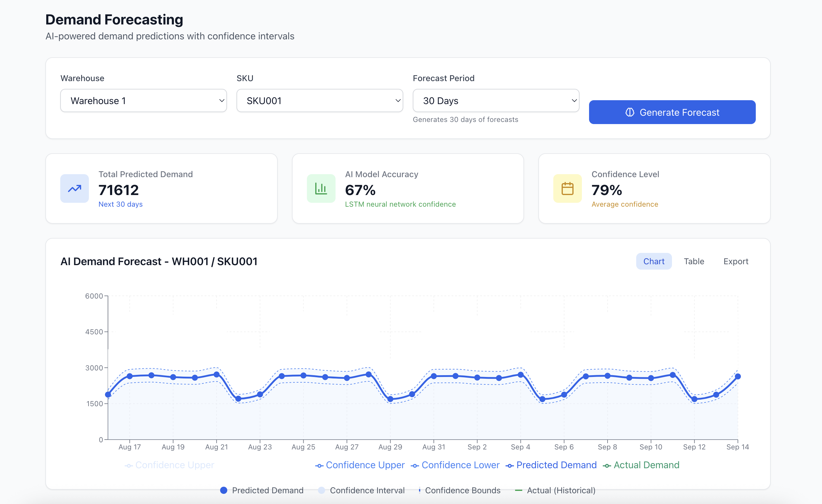Open the Warehouse 1 dropdown

[143, 101]
